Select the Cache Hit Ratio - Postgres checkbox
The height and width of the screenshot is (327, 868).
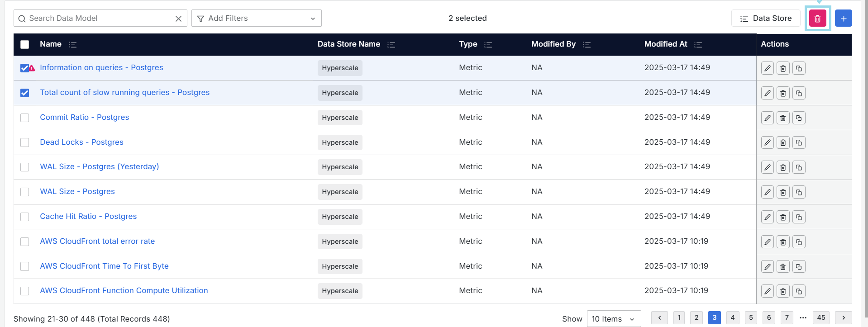pos(25,217)
